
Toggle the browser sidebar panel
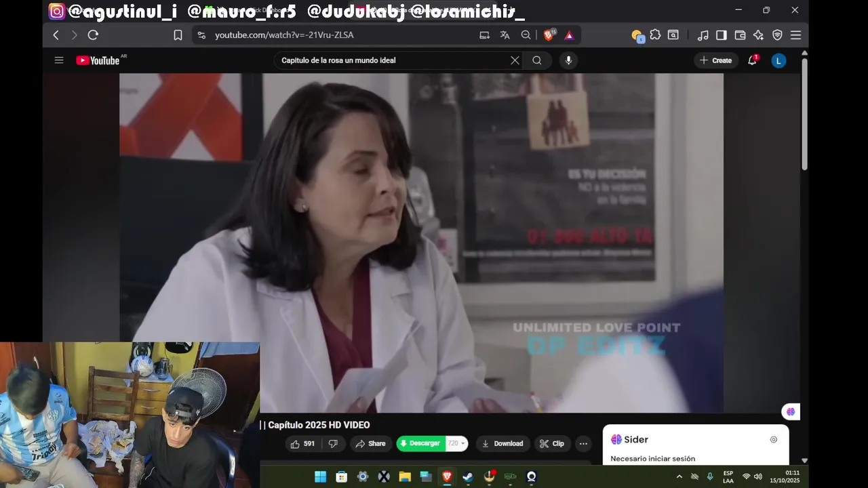click(x=722, y=35)
